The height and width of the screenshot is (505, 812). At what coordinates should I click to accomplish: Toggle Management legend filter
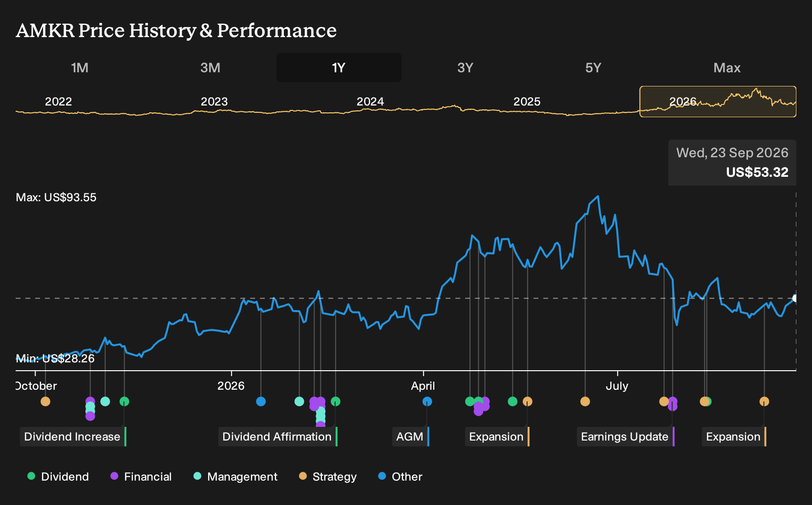[235, 477]
